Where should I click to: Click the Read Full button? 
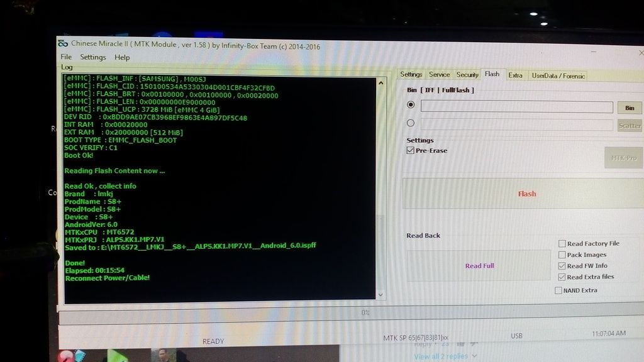pos(479,266)
